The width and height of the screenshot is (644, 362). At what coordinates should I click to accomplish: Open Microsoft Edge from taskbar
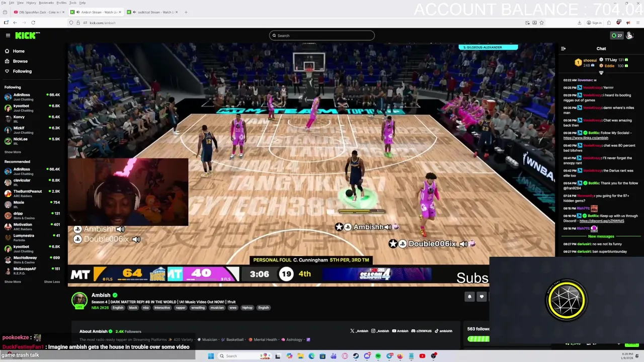click(311, 356)
